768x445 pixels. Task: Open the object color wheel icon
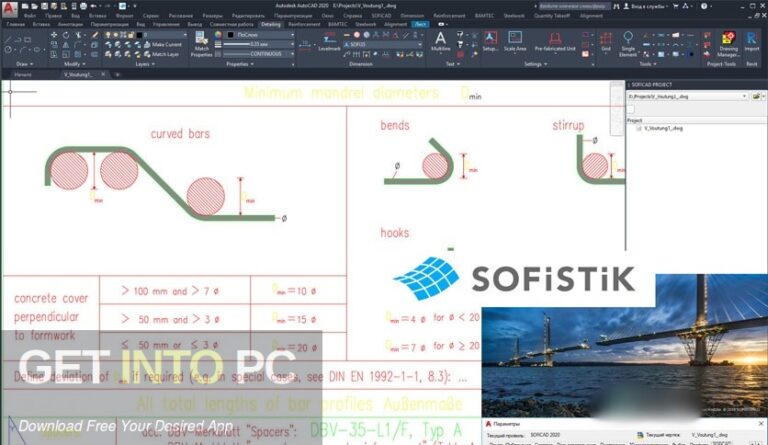[218, 35]
